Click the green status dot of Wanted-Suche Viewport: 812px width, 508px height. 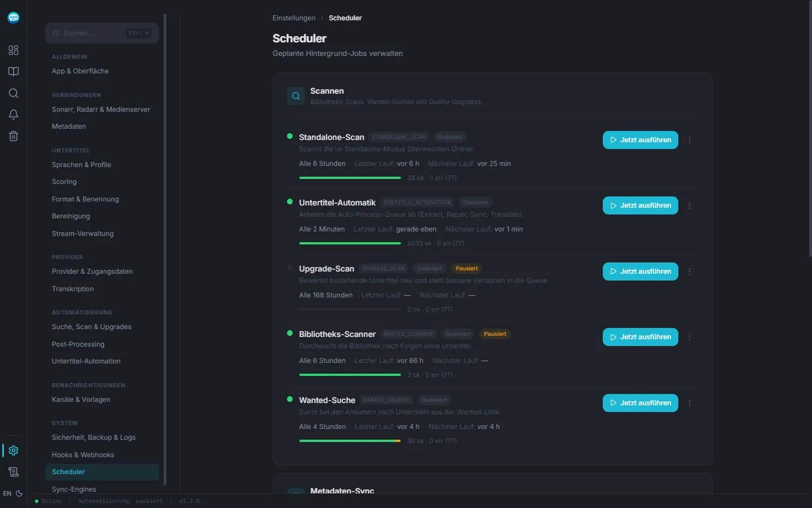(290, 399)
